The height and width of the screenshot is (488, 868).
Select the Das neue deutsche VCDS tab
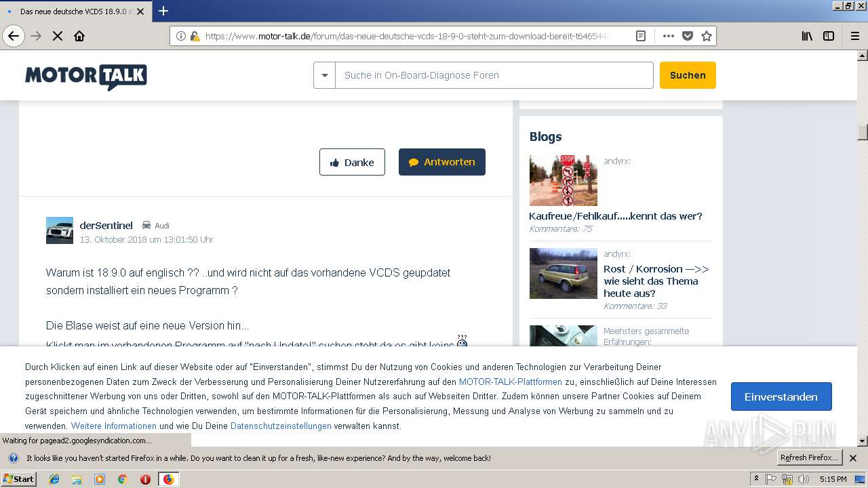coord(76,12)
